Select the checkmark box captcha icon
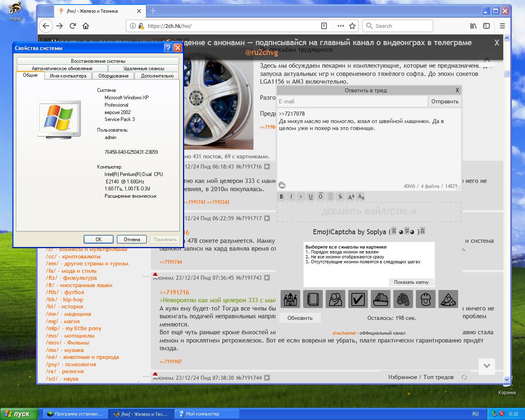This screenshot has width=525, height=420. [358, 299]
